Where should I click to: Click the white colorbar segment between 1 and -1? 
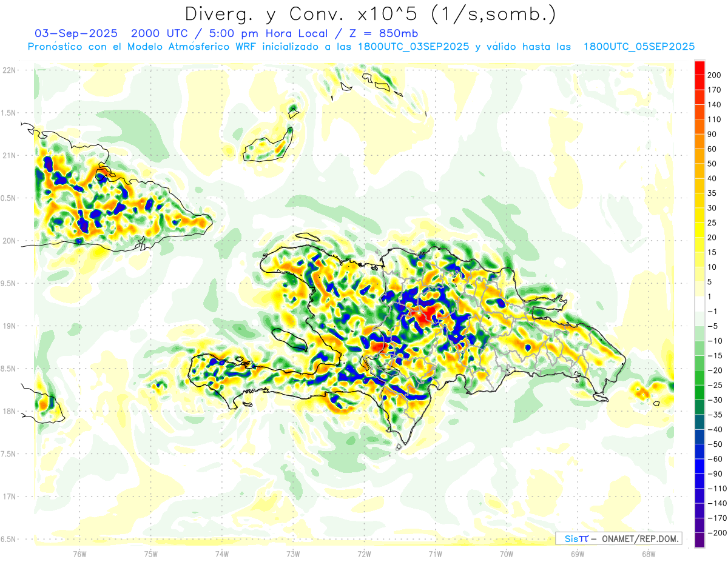coord(699,304)
